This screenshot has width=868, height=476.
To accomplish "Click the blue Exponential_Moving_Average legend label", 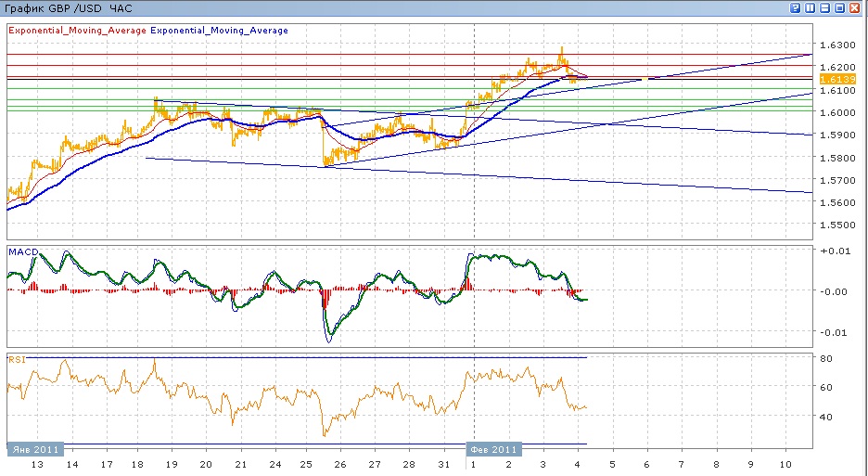I will click(219, 31).
